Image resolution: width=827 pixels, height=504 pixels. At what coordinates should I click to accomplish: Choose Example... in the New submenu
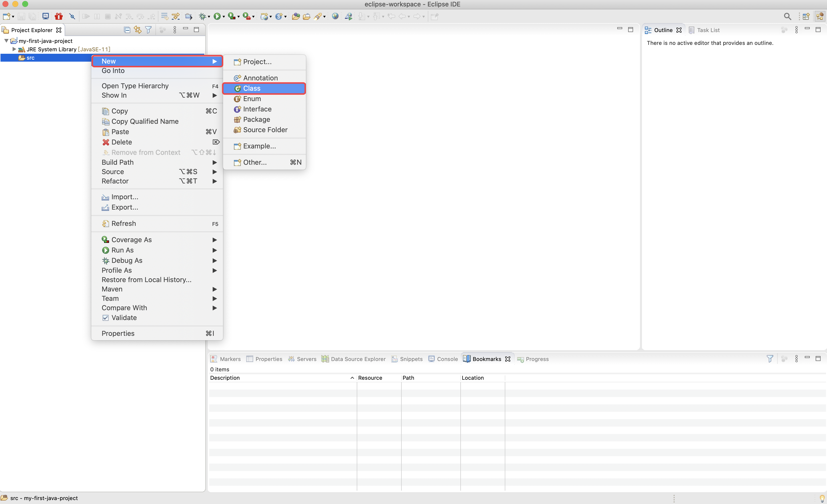(264, 146)
